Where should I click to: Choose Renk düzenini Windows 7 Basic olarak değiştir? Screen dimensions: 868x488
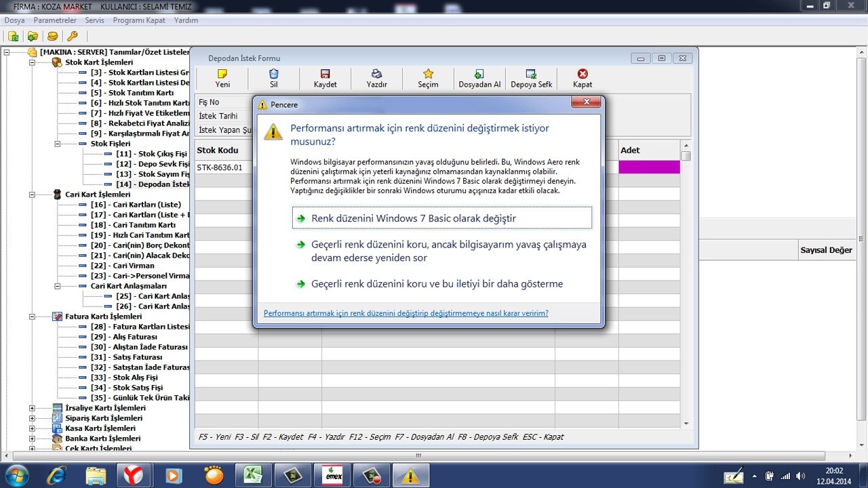point(414,218)
